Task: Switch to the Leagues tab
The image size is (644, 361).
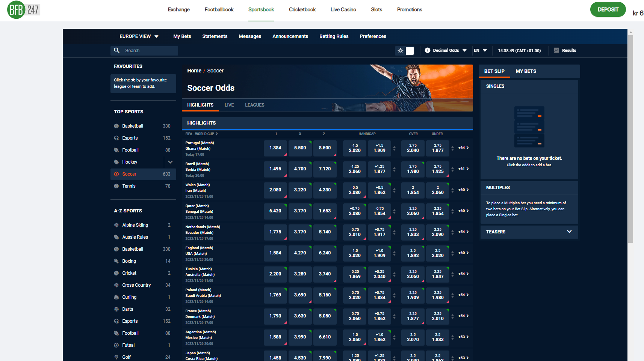Action: point(254,105)
